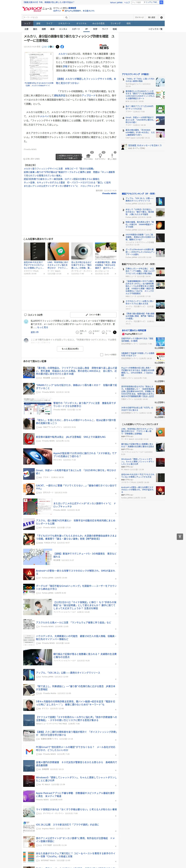Viewport: 186px width, 868px height.
Task: Open トピックス一覧 link in category bar
Action: coord(155,29)
